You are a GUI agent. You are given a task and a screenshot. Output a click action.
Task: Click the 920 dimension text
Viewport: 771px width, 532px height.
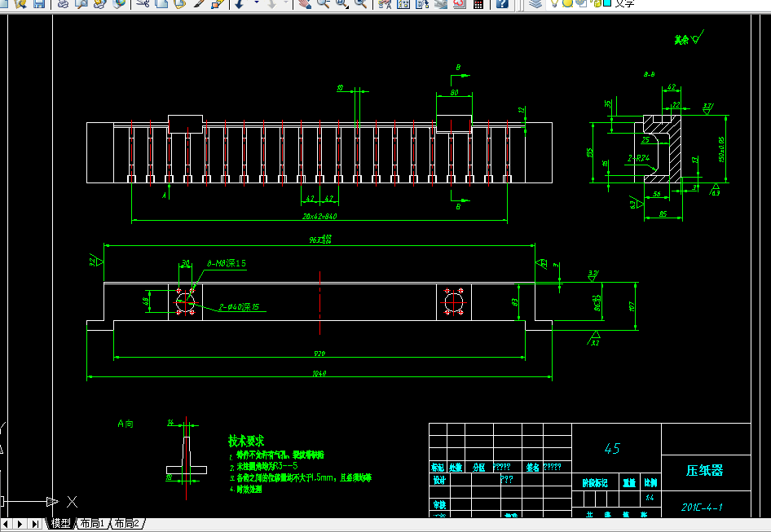pyautogui.click(x=319, y=354)
